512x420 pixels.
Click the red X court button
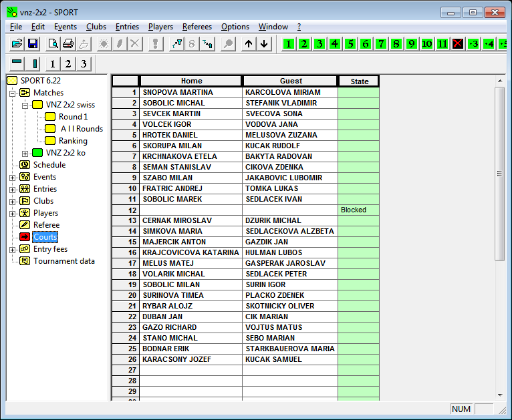[458, 44]
